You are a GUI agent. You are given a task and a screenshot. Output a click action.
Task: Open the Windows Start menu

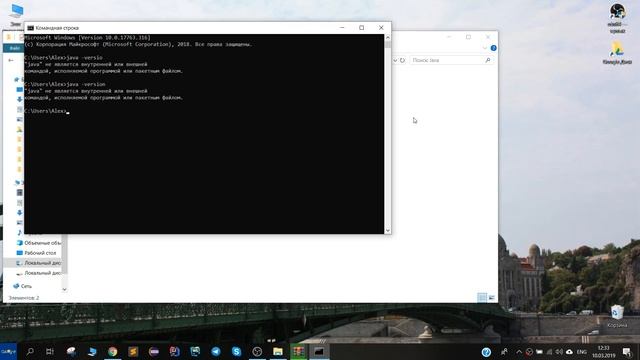[x=8, y=351]
